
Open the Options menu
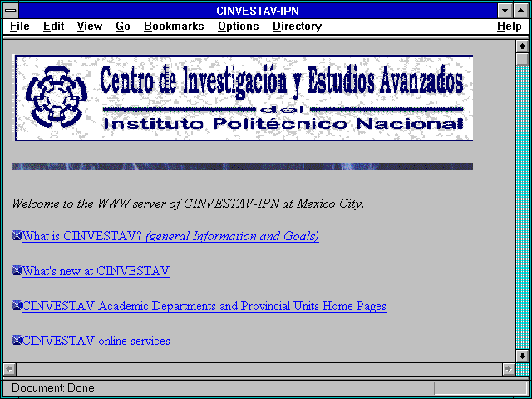pyautogui.click(x=239, y=27)
